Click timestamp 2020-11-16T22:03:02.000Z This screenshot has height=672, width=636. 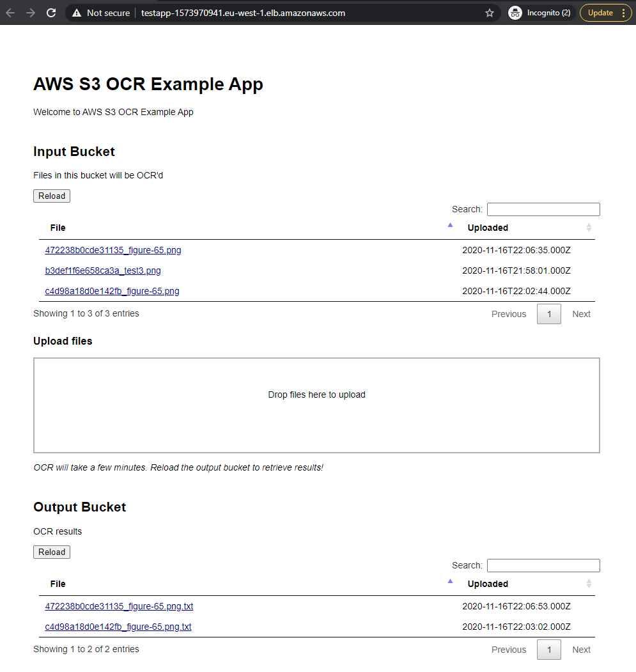516,627
